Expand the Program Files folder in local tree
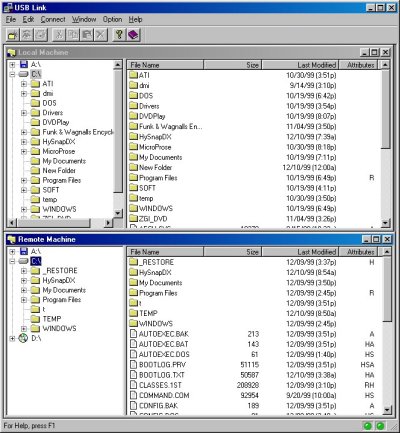This screenshot has width=400, height=433. 24,180
